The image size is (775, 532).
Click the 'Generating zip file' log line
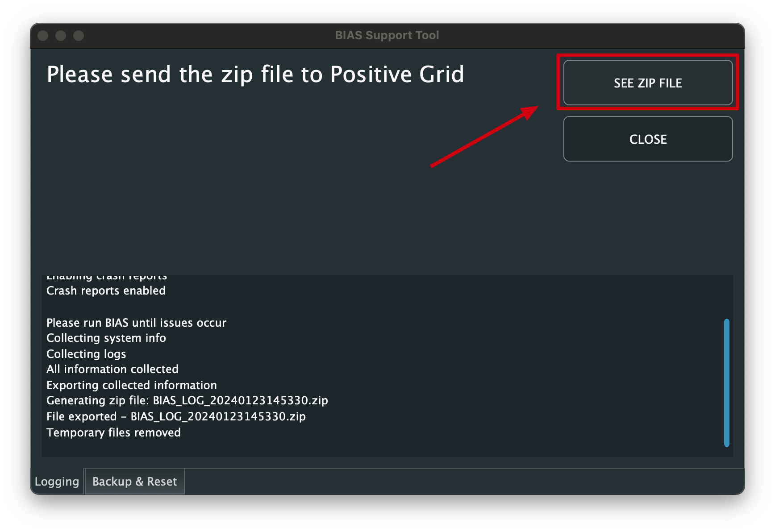coord(187,400)
